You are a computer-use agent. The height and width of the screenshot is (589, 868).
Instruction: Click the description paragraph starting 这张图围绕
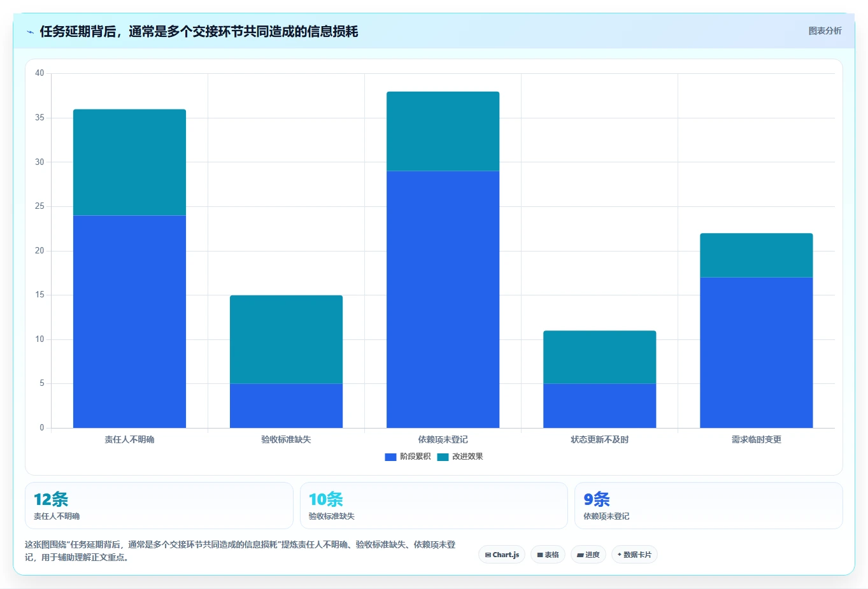pos(241,551)
